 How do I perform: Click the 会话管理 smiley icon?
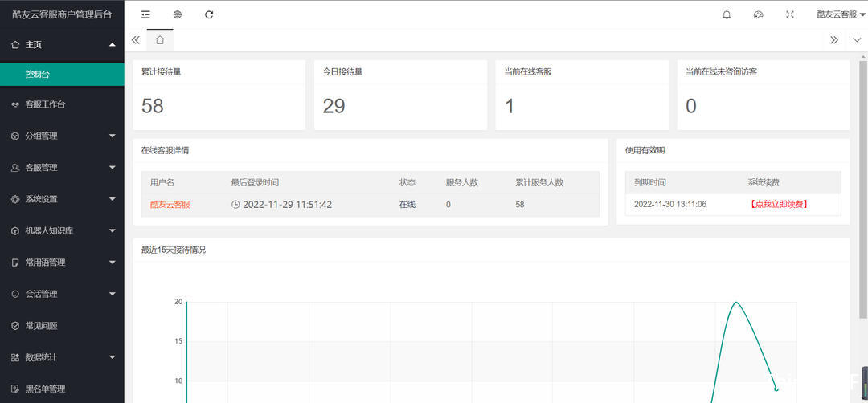pos(15,294)
